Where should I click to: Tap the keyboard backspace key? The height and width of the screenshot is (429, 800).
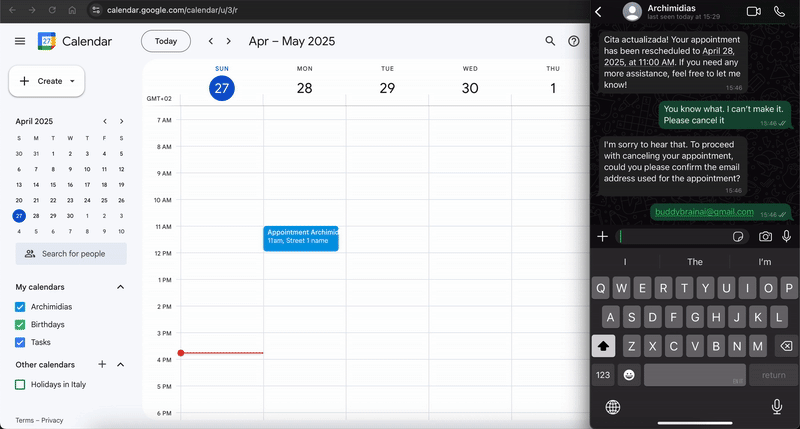coord(786,346)
